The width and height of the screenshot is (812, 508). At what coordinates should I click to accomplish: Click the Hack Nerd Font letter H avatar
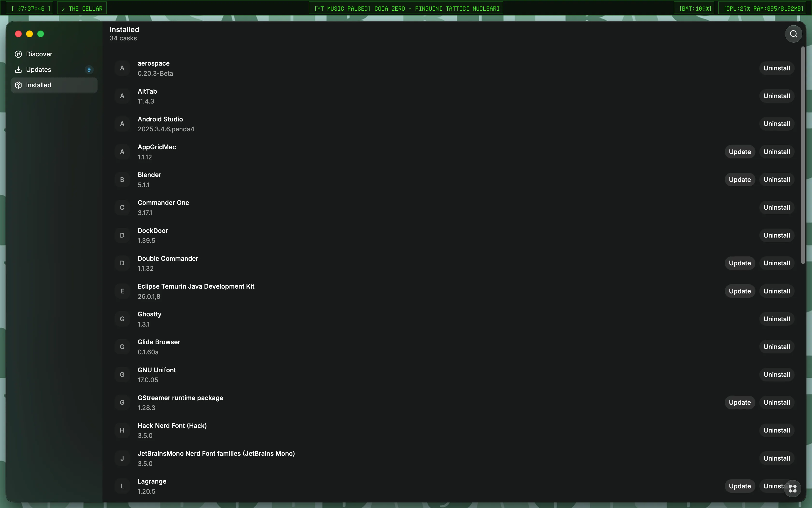[122, 430]
